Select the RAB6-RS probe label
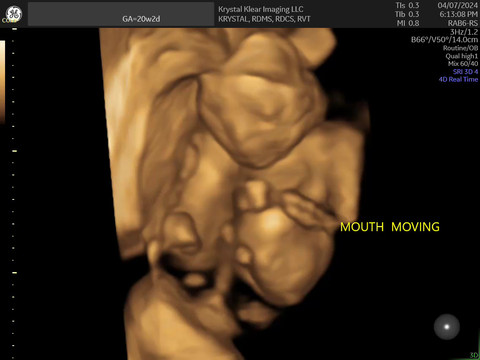The width and height of the screenshot is (480, 360). 463,23
